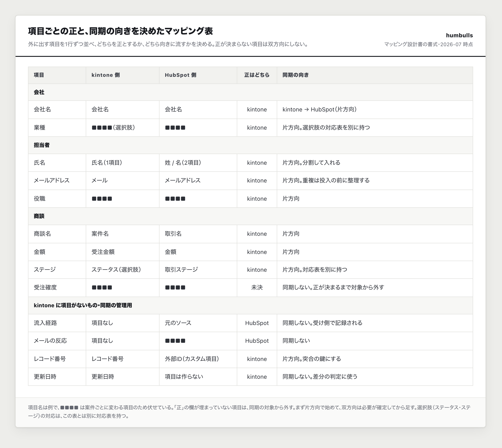Click the メール kintone cell

click(123, 180)
